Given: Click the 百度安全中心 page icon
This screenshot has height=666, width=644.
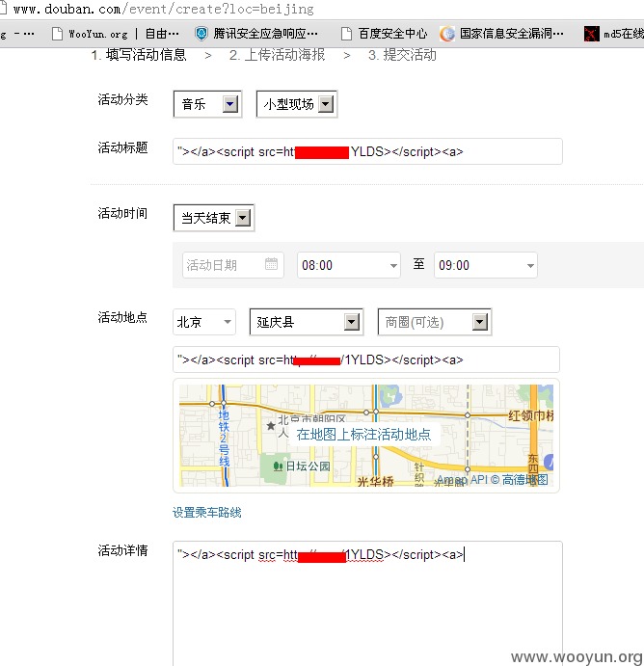Looking at the screenshot, I should (x=346, y=34).
